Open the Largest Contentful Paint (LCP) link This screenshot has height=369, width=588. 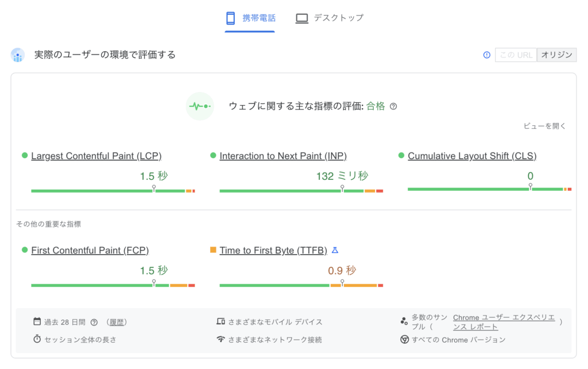coord(96,156)
